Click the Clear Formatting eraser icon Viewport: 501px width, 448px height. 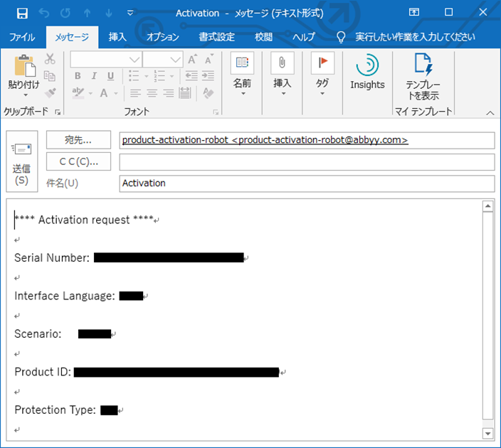(x=209, y=93)
